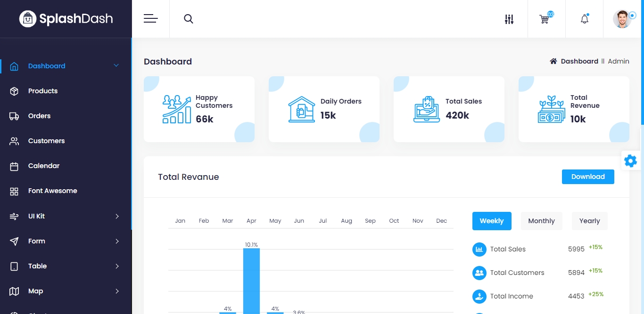Open the shopping cart icon
Viewport: 644px width, 314px height.
pyautogui.click(x=545, y=19)
